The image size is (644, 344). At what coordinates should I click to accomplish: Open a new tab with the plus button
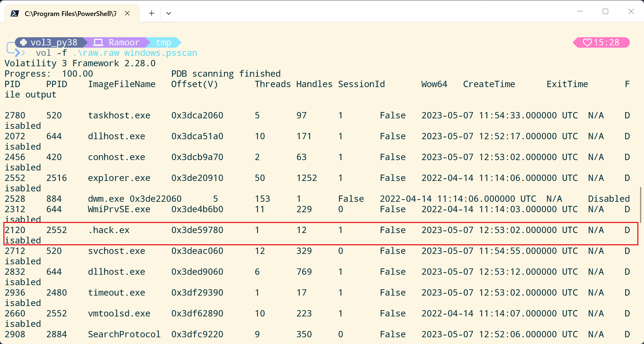152,13
